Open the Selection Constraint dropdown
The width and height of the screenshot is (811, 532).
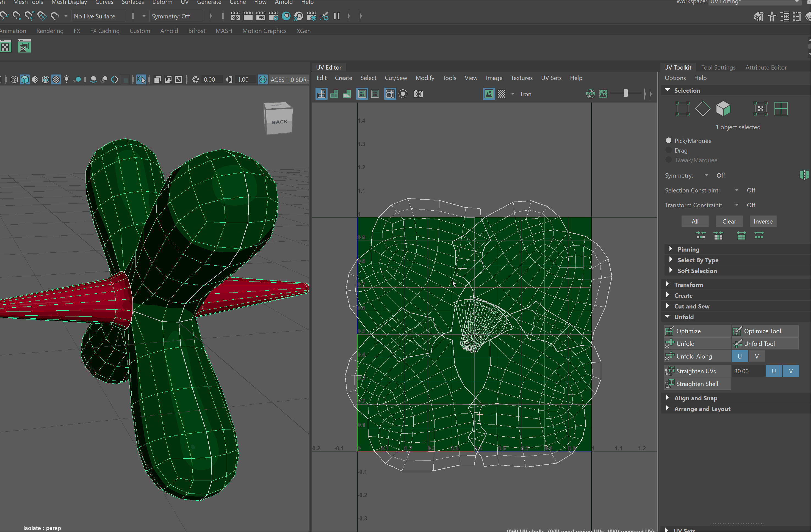[x=737, y=190]
